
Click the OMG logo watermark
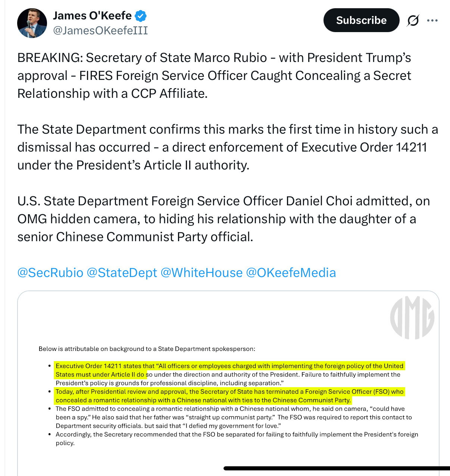pos(412,318)
